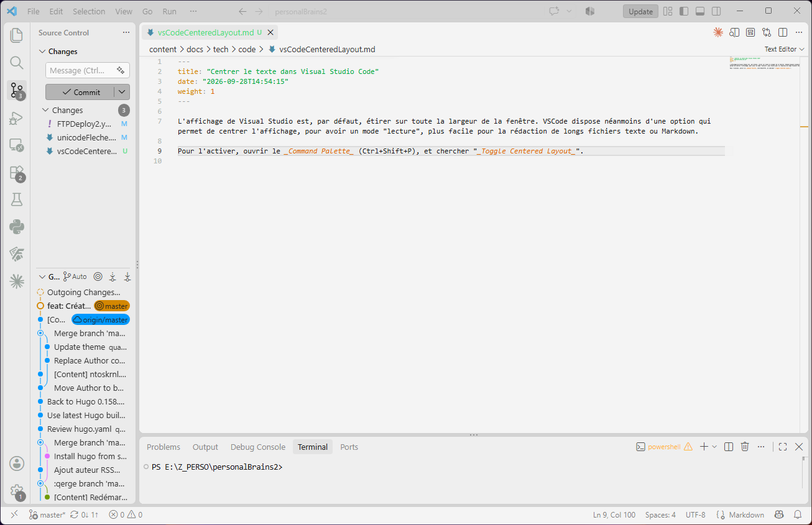Open notifications bell in status bar
The height and width of the screenshot is (525, 812).
click(x=798, y=514)
